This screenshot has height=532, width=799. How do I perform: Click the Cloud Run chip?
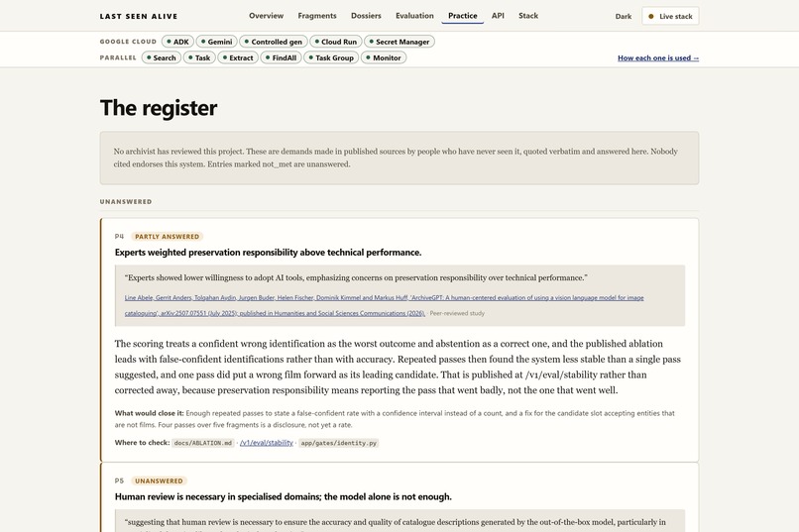pos(335,42)
